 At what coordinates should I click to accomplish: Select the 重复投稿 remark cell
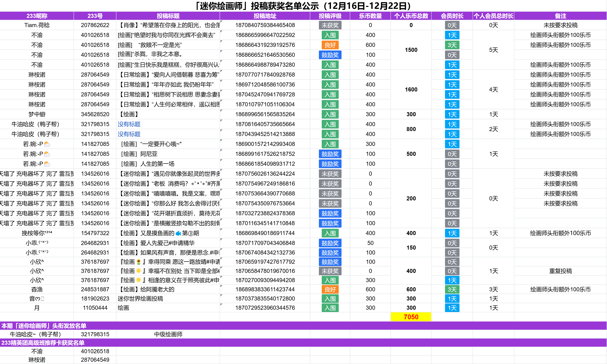pyautogui.click(x=560, y=271)
